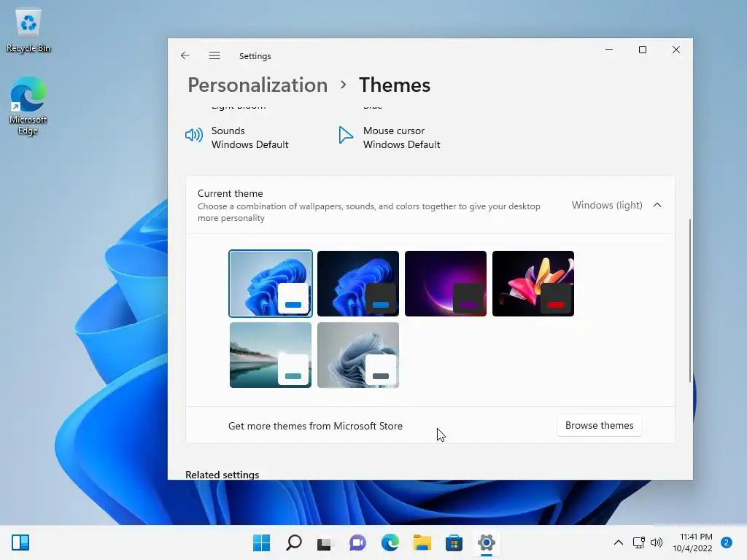Viewport: 747px width, 560px height.
Task: Launch Microsoft Edge from the taskbar
Action: [x=390, y=542]
